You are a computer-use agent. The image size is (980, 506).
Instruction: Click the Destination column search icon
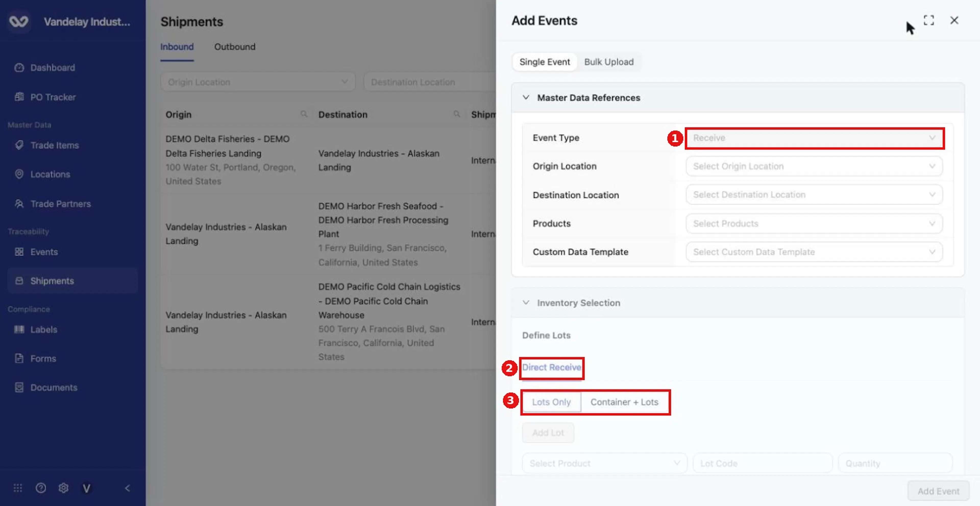[457, 114]
